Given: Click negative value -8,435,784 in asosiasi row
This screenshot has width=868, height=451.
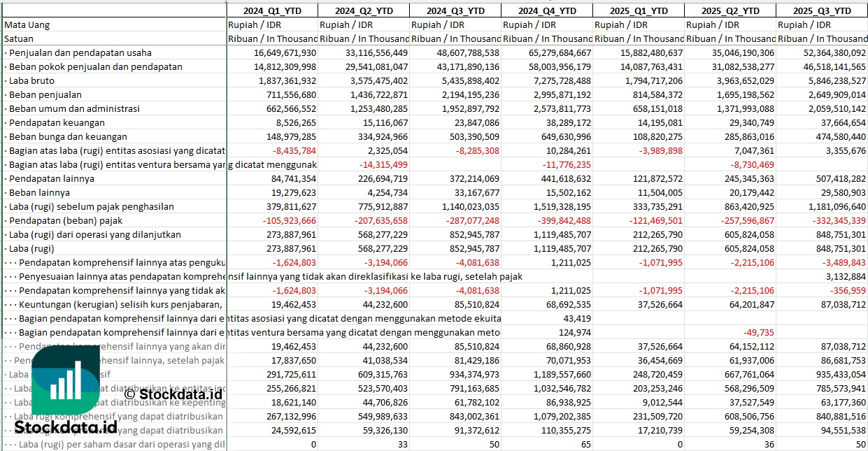Looking at the screenshot, I should click(295, 150).
